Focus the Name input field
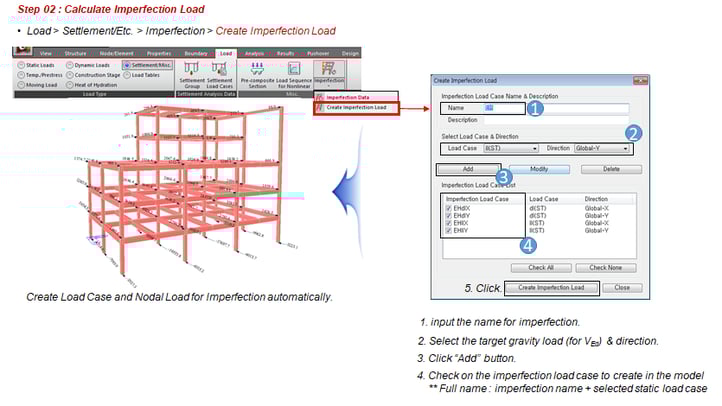722x406 pixels. pos(556,108)
